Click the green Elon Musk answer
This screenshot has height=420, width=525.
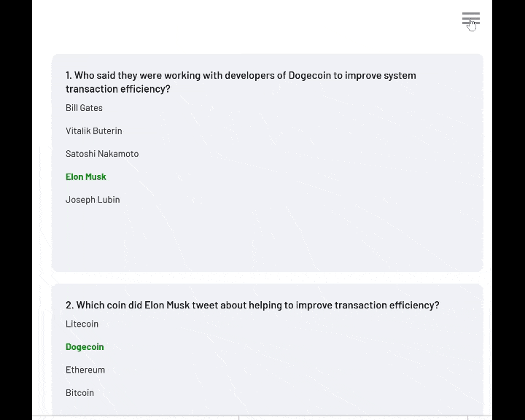pos(86,176)
